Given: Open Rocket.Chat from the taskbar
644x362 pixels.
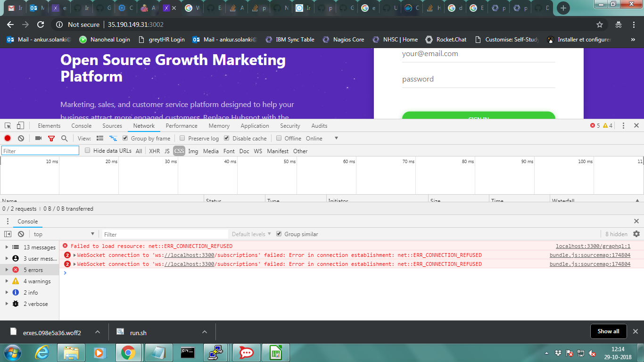Looking at the screenshot, I should (x=246, y=353).
